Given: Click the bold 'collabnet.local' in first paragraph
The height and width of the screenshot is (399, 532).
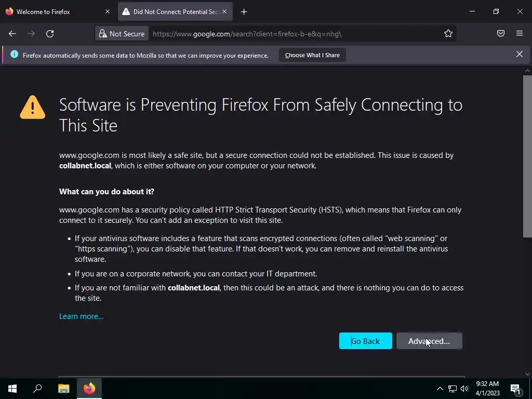Looking at the screenshot, I should click(x=85, y=166).
